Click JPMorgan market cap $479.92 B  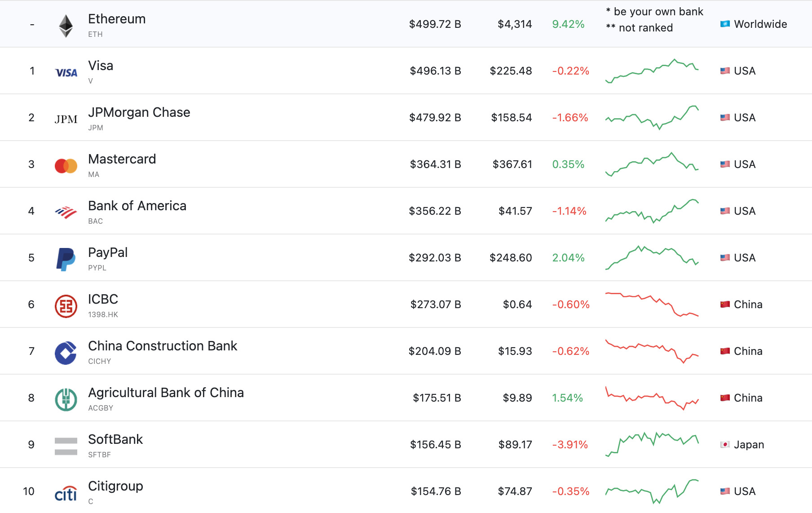435,117
